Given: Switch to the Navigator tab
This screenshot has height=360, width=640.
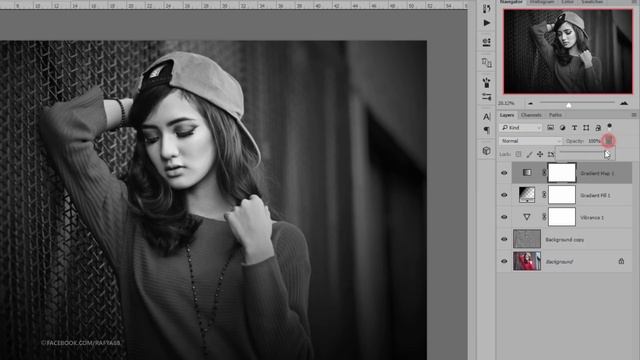Looking at the screenshot, I should pos(511,2).
